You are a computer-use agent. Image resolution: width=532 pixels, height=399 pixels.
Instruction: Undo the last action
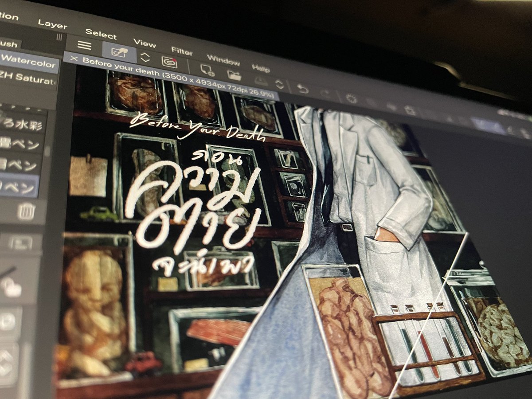[302, 89]
